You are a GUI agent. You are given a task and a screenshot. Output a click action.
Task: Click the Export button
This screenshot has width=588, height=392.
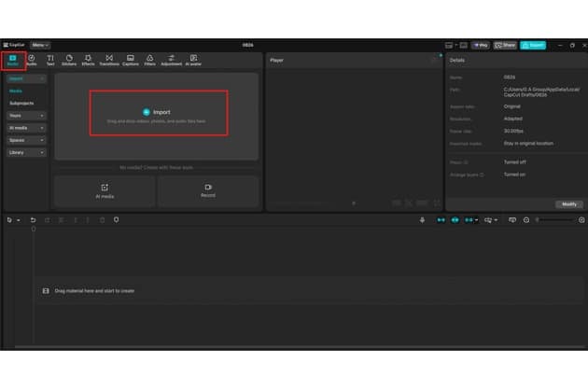click(x=533, y=45)
